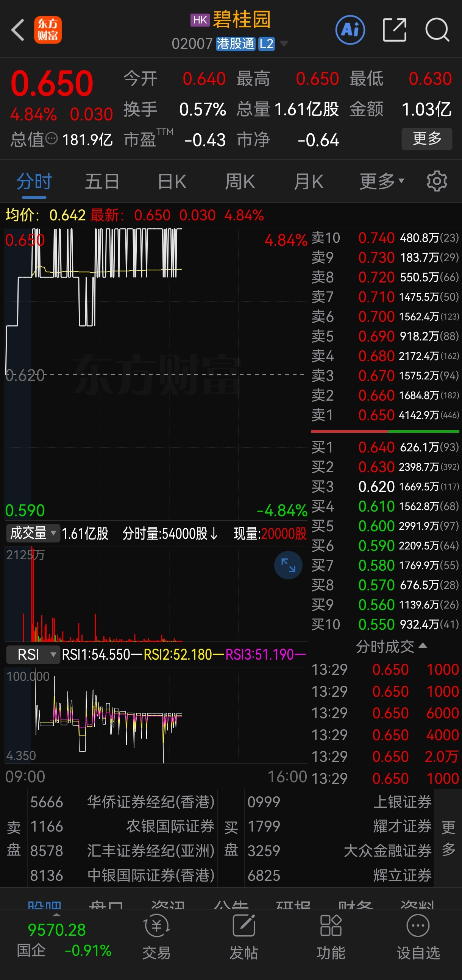
Task: Expand stock title dropdown arrow
Action: 284,44
